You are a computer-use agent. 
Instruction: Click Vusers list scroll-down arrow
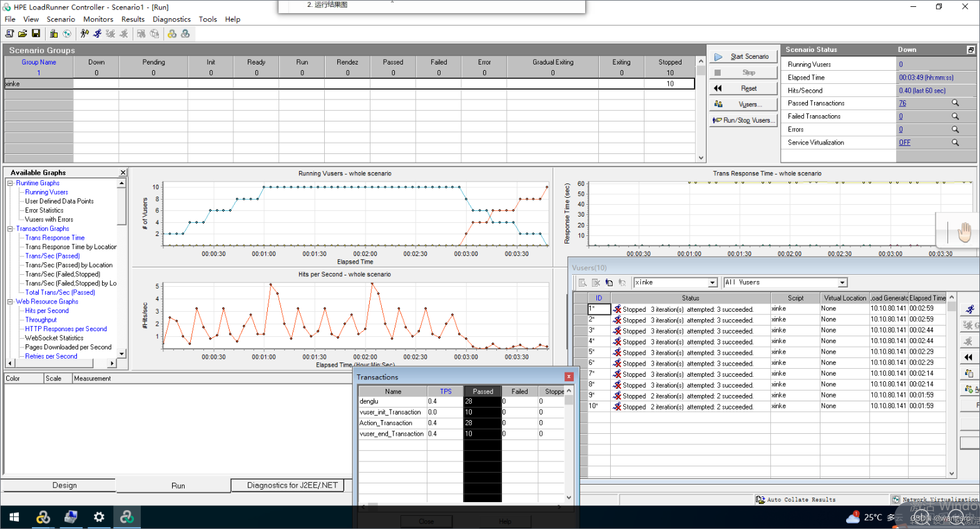(952, 474)
